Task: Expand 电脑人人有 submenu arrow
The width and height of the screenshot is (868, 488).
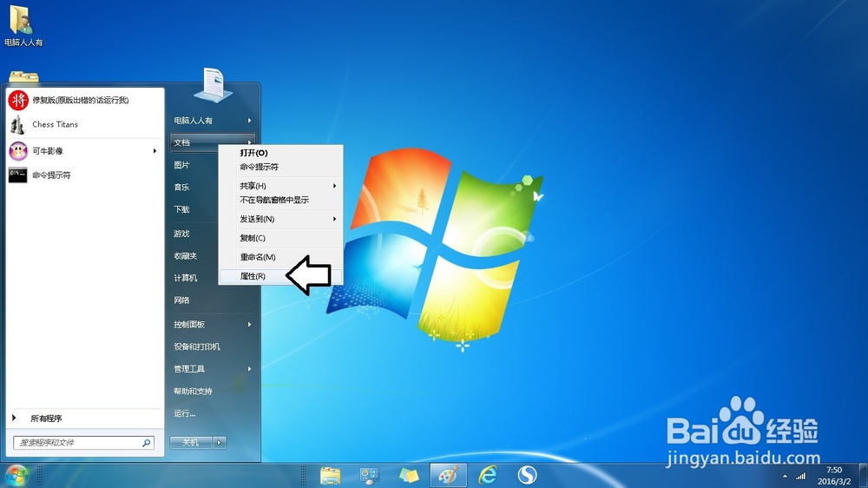Action: tap(249, 120)
